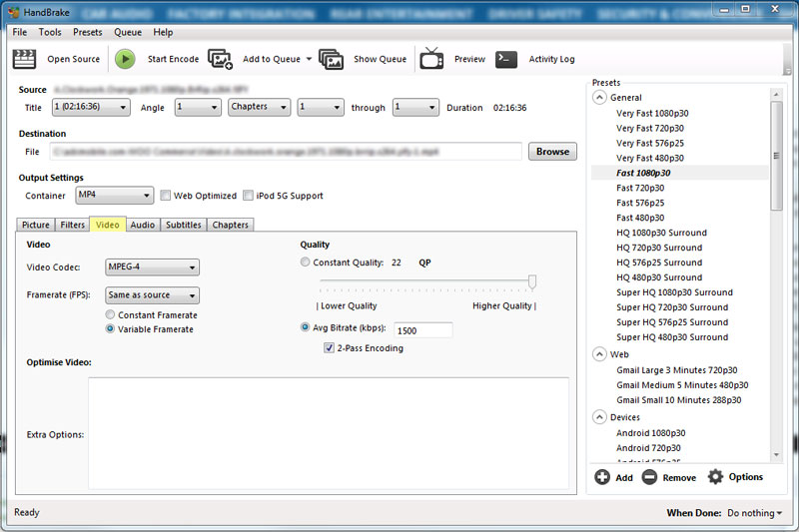
Task: Click the Constant Quality slider handle
Action: tap(532, 281)
